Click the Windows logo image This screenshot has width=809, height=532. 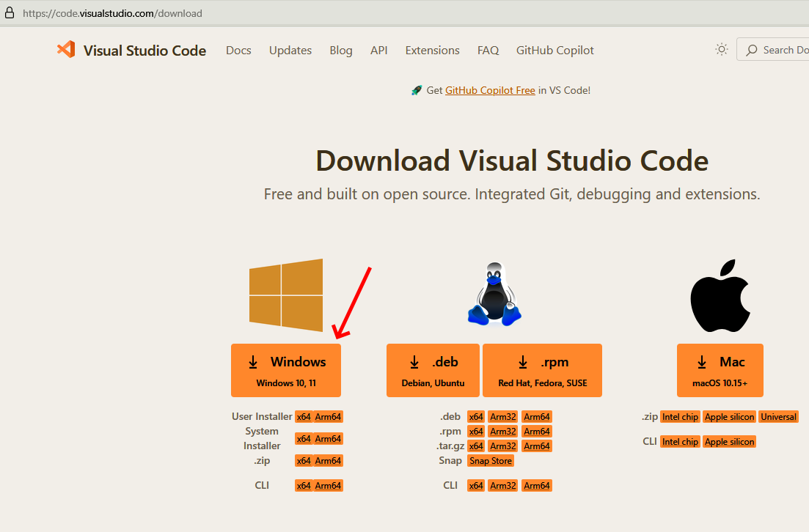[x=286, y=295]
